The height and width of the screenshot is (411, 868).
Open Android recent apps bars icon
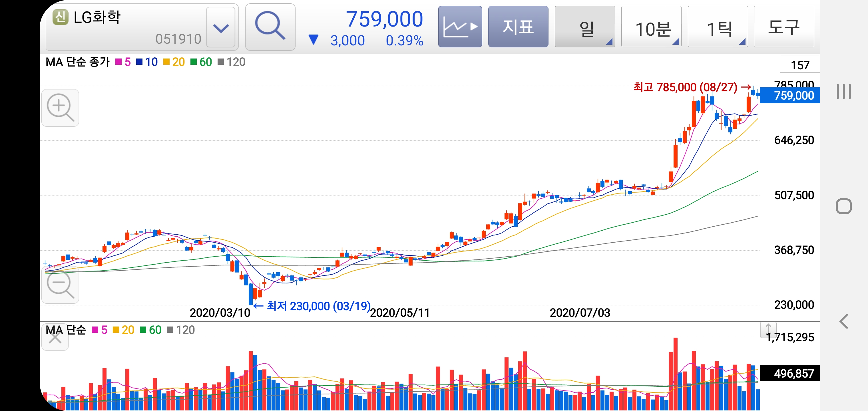click(843, 91)
